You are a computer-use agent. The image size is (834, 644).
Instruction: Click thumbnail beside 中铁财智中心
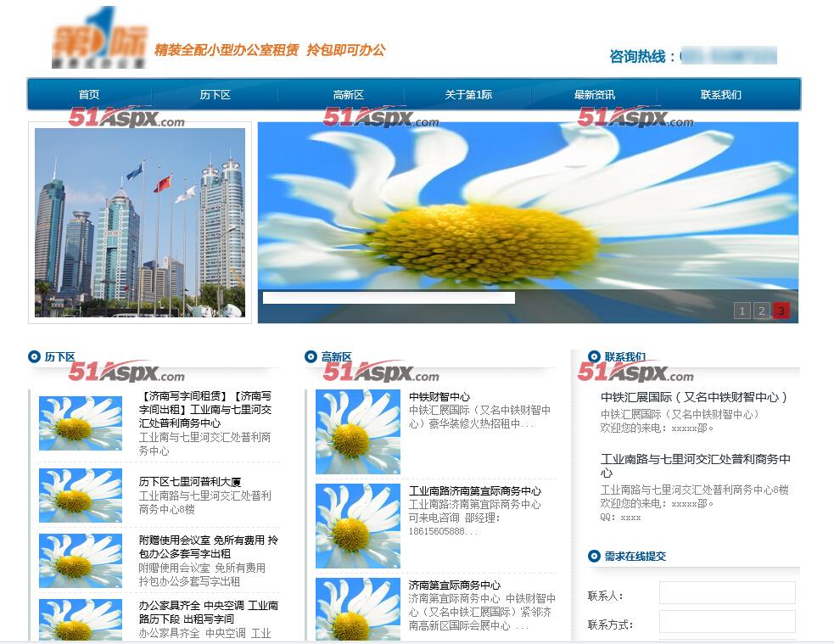(x=358, y=432)
